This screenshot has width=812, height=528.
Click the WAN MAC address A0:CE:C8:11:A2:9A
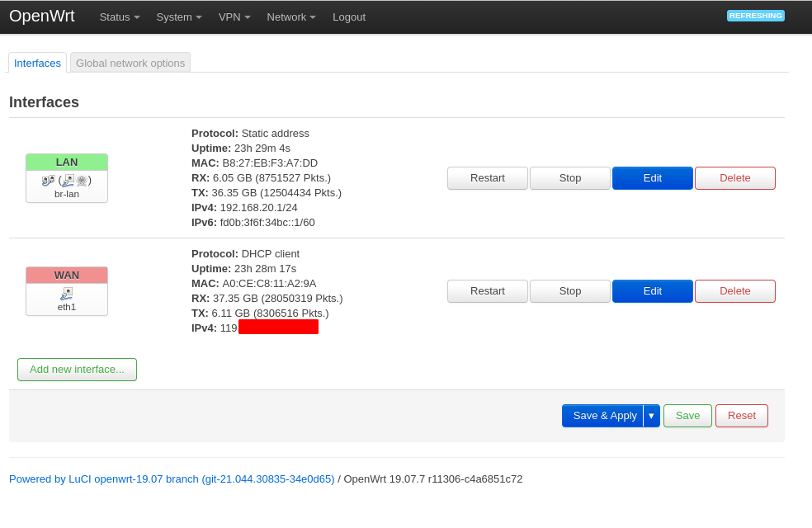point(269,284)
